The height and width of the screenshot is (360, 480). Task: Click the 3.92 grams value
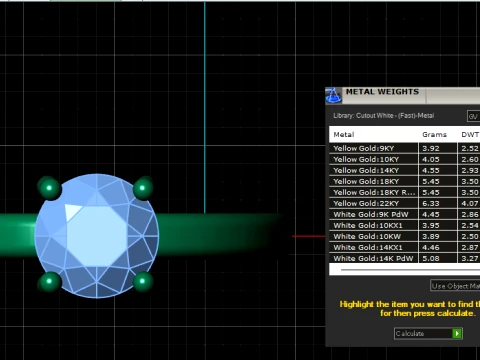431,149
